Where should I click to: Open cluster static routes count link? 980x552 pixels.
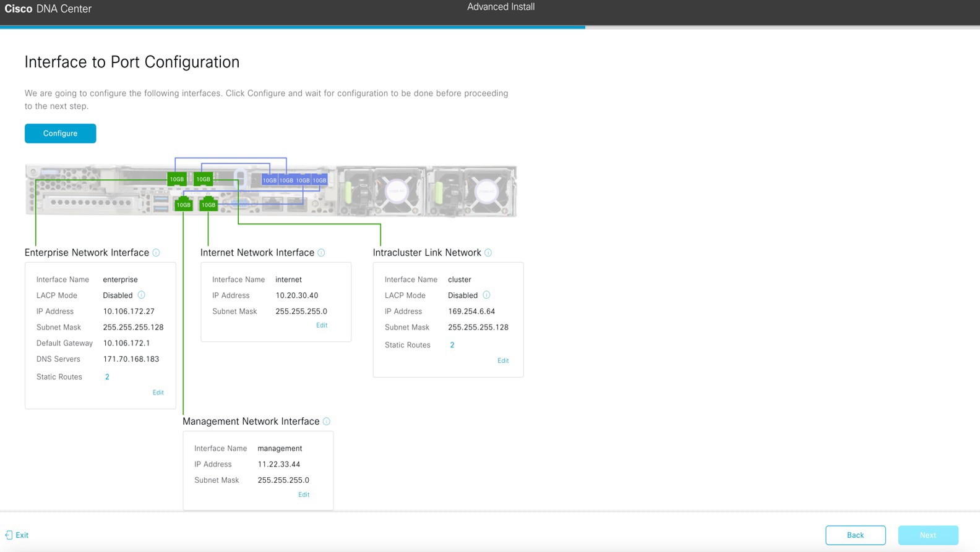point(452,345)
